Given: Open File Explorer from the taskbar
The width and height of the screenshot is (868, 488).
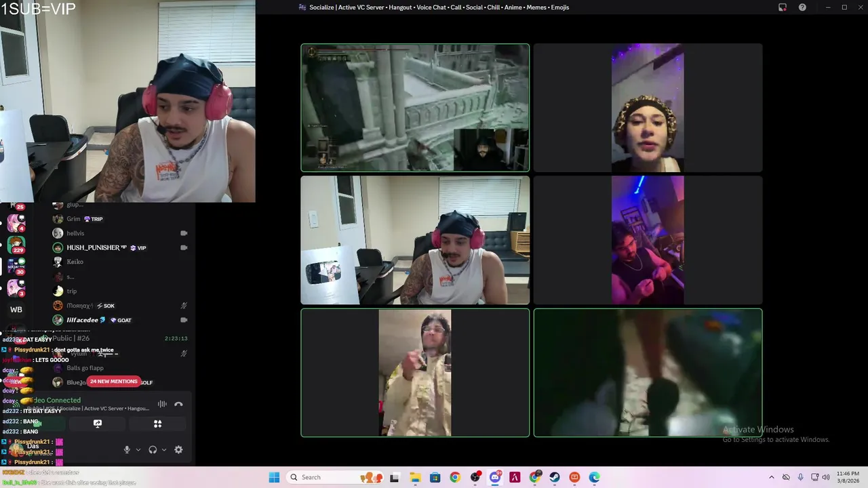Looking at the screenshot, I should click(415, 477).
